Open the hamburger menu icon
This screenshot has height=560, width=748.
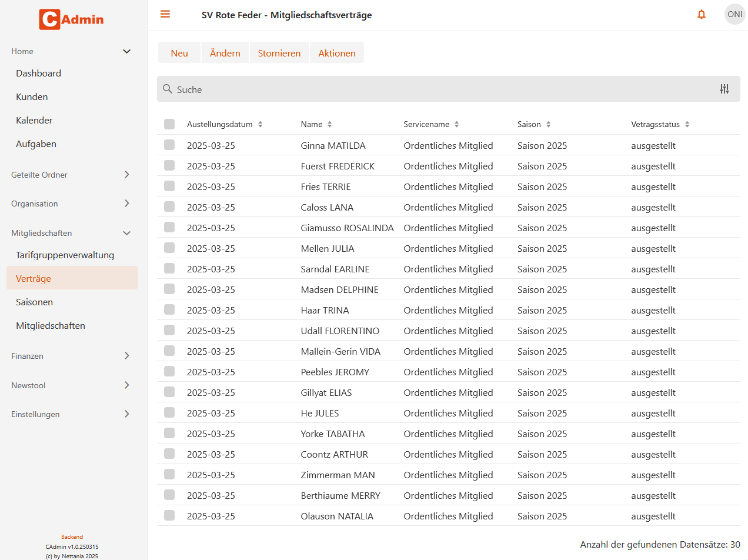165,14
